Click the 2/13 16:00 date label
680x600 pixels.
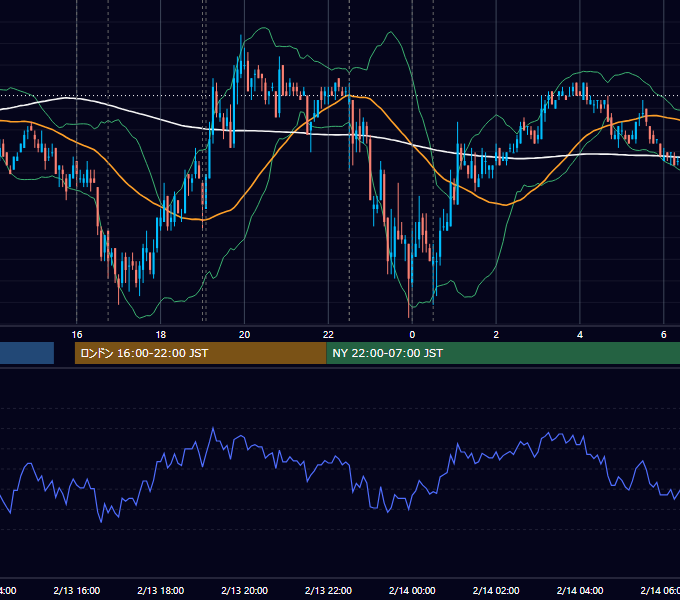tap(77, 590)
